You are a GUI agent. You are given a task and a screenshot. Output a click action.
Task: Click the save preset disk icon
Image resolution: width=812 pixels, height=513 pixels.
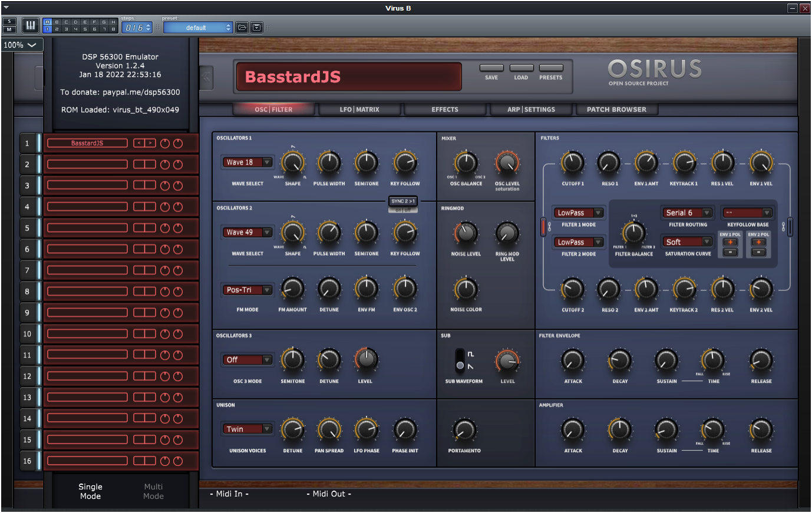pos(256,28)
